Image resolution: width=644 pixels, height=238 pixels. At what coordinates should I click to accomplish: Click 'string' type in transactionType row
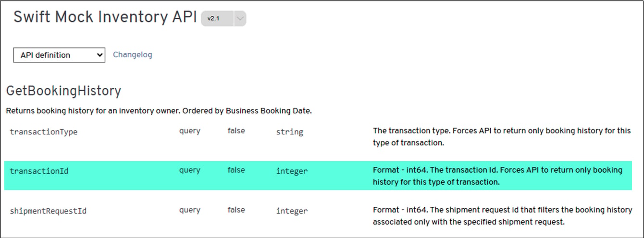[290, 132]
